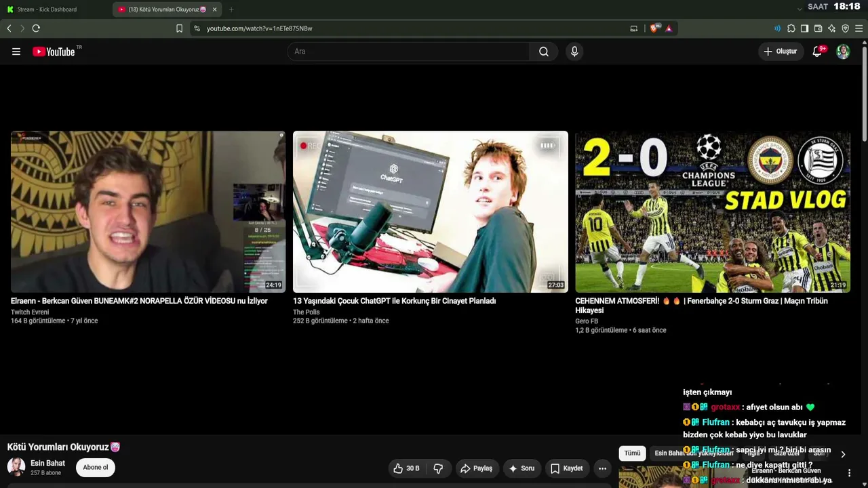Click the Oluştur create button
Screen dimensions: 868x488
[x=781, y=52]
